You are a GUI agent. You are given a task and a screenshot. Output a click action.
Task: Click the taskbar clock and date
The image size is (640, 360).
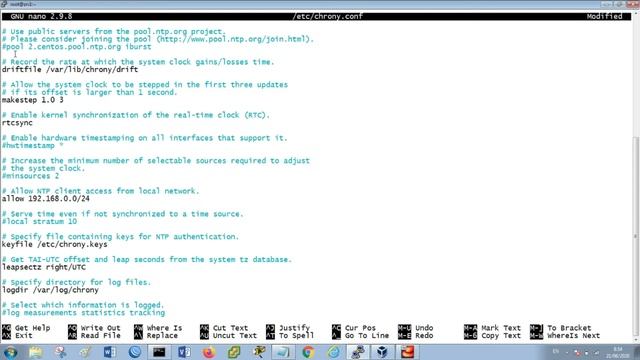pos(617,352)
